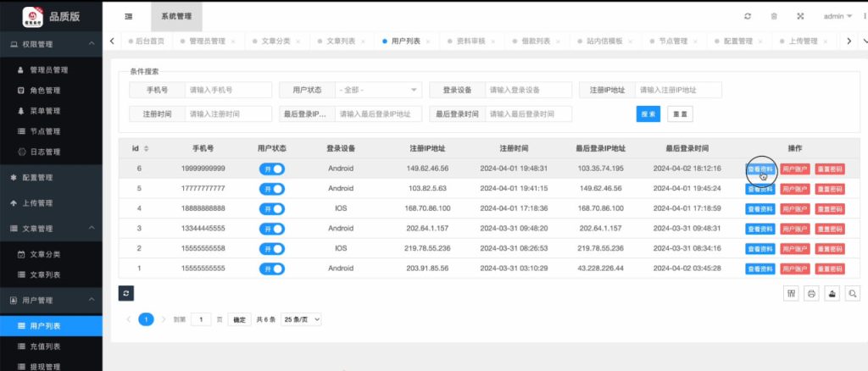Open 角色管理 in the sidebar
The height and width of the screenshot is (371, 868).
click(51, 91)
